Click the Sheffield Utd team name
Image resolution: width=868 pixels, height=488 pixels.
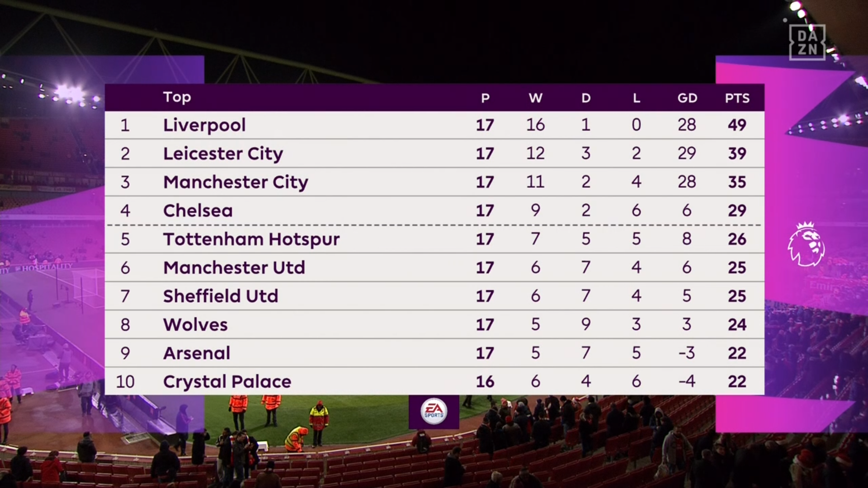click(221, 296)
